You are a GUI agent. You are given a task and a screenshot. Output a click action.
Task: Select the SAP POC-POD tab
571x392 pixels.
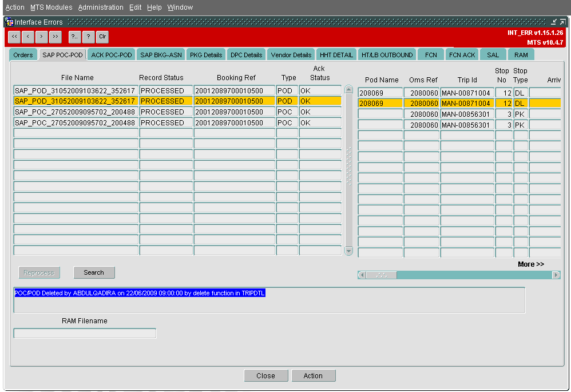click(x=62, y=55)
